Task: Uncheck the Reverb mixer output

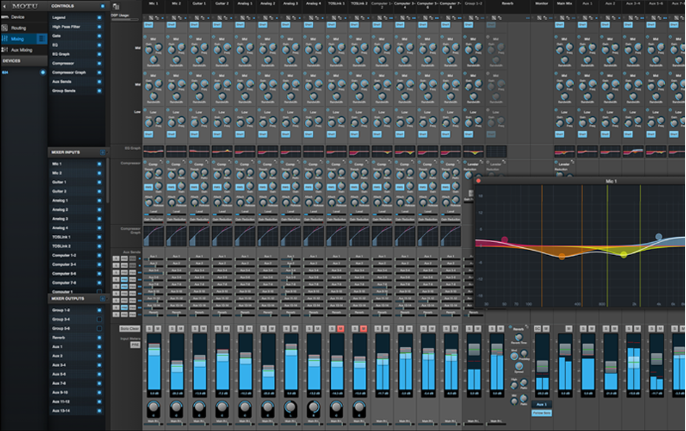Action: tap(99, 338)
